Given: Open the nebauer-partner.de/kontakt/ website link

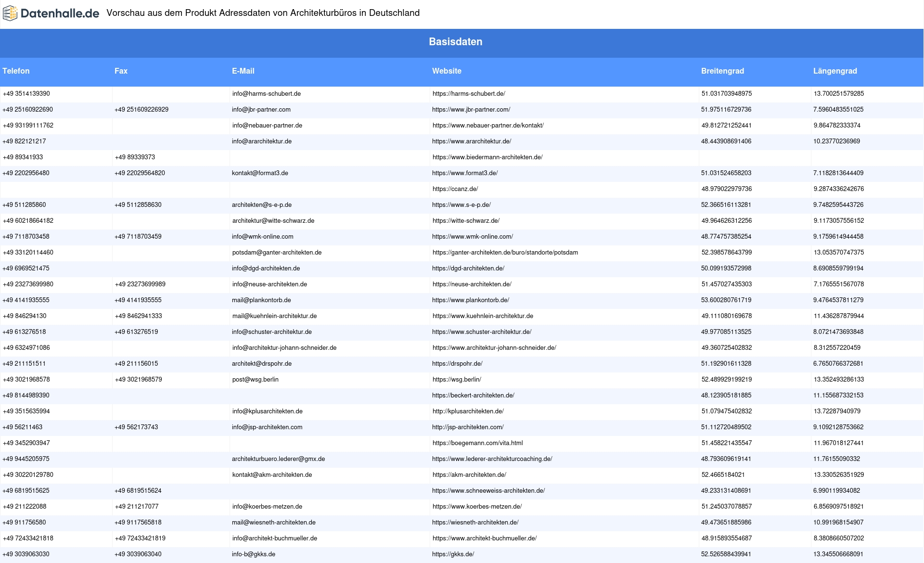Looking at the screenshot, I should tap(488, 126).
